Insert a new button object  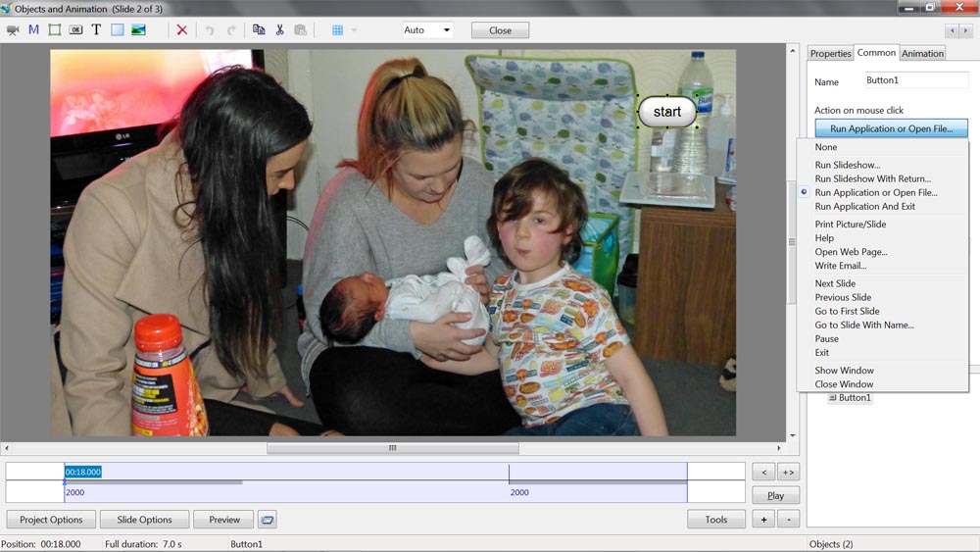point(75,29)
